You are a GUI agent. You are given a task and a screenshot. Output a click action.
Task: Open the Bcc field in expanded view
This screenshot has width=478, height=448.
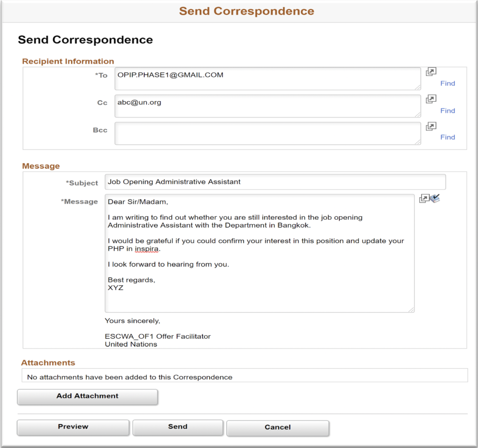pyautogui.click(x=431, y=126)
